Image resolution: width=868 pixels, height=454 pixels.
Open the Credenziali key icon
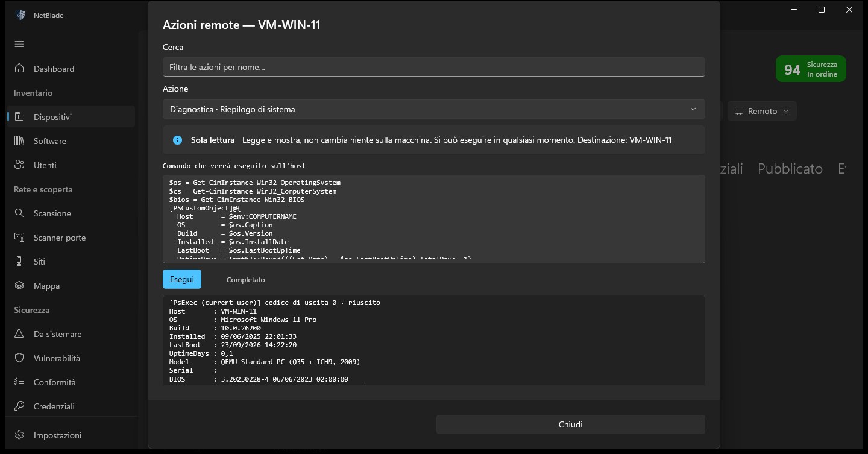tap(19, 406)
